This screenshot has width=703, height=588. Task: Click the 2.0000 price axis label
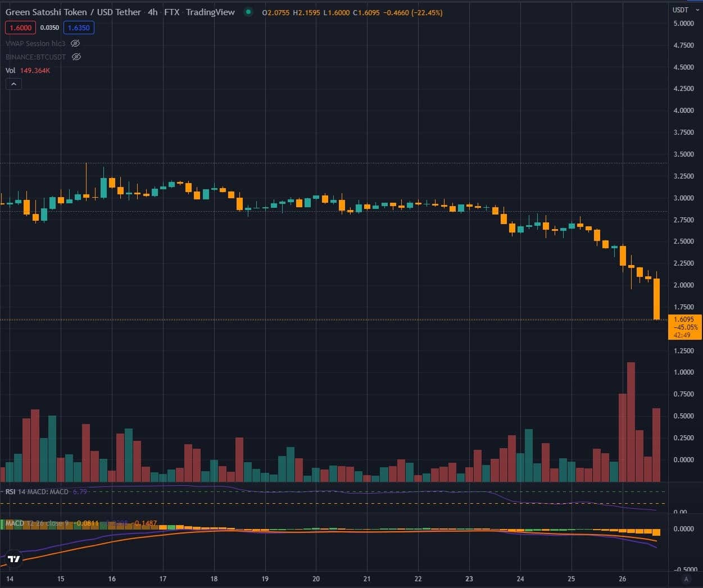(683, 285)
